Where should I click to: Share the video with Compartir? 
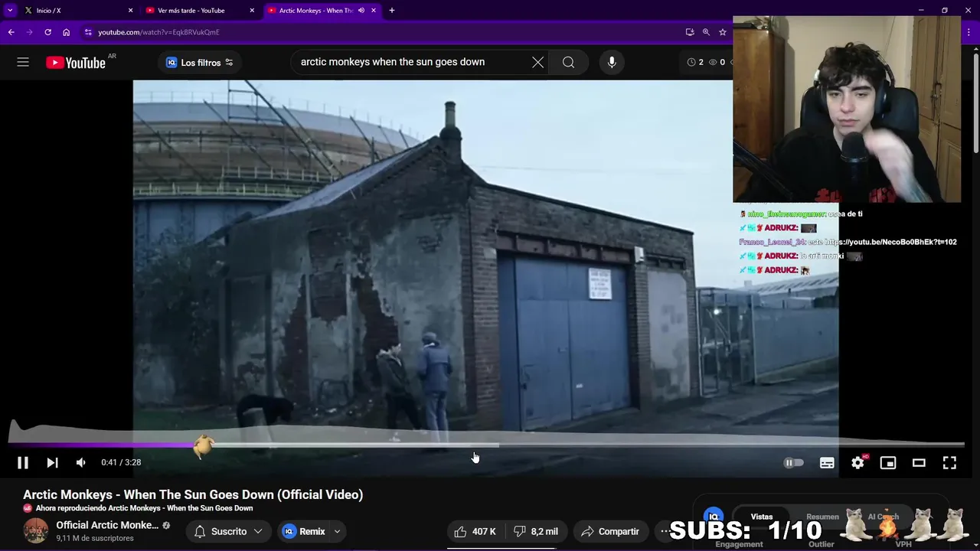[609, 531]
